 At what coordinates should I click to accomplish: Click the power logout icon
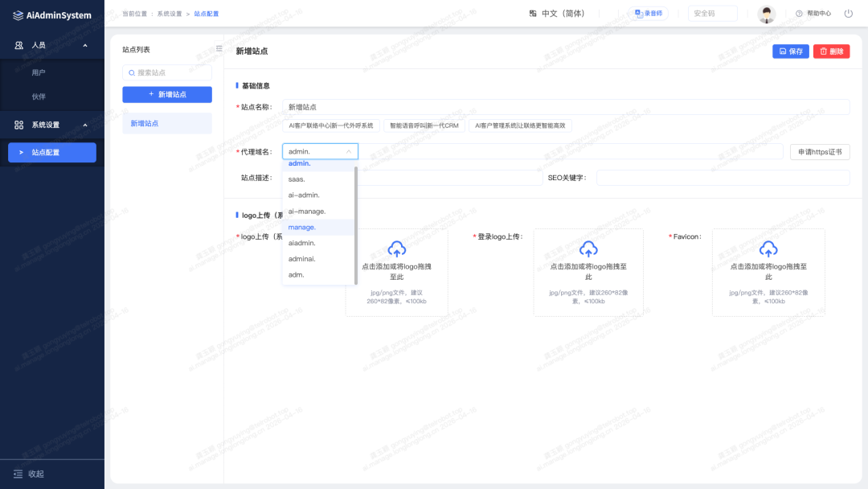pos(848,14)
